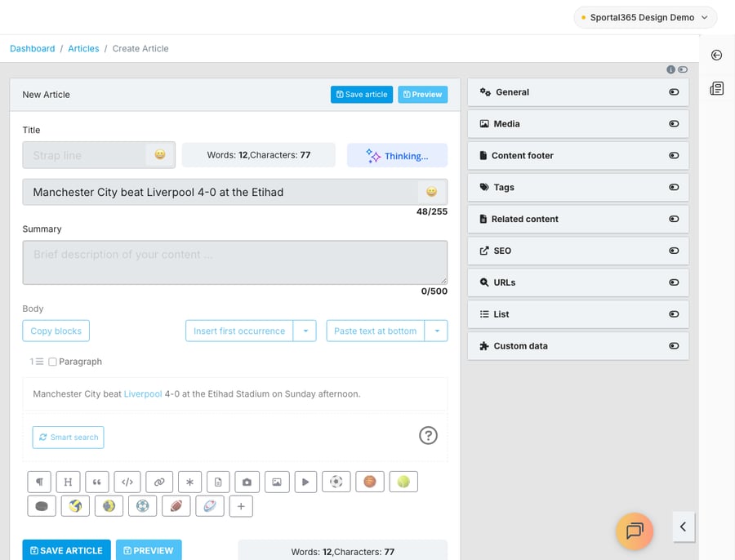735x560 pixels.
Task: Collapse the sidebar with the left chevron
Action: click(684, 527)
